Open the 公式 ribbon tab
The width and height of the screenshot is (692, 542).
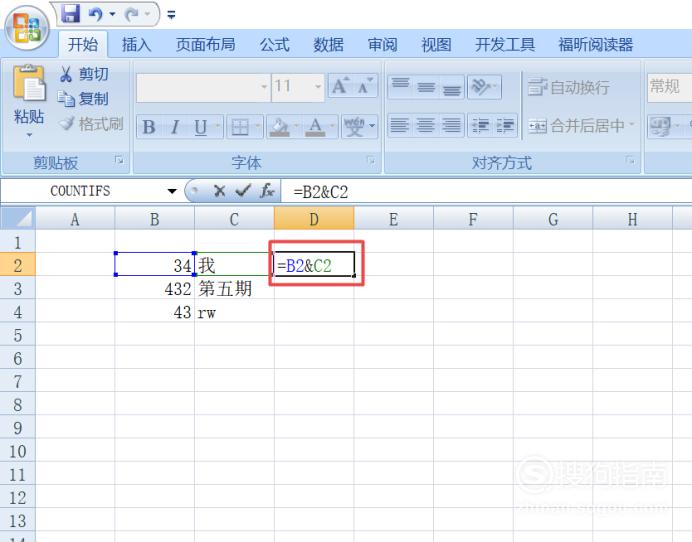pyautogui.click(x=275, y=44)
